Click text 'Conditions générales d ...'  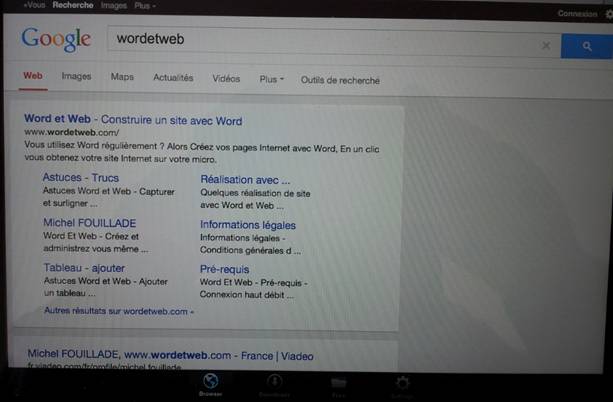click(250, 250)
